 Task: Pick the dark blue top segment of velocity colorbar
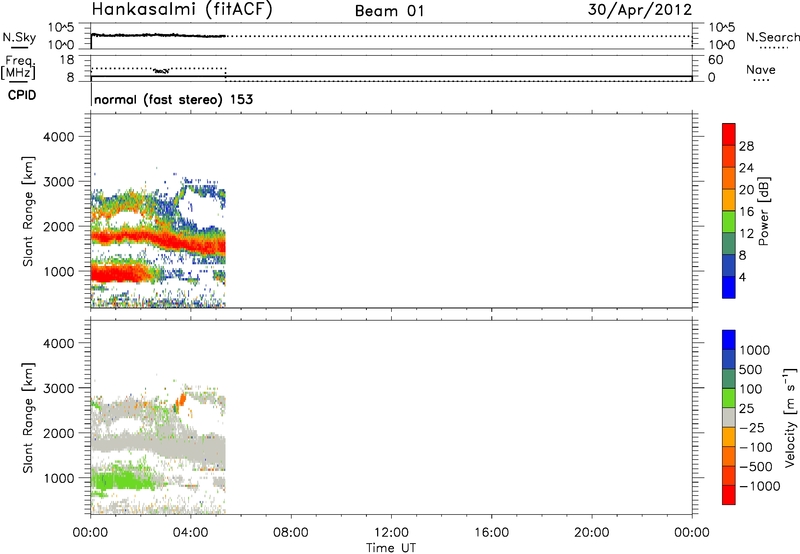coord(729,340)
